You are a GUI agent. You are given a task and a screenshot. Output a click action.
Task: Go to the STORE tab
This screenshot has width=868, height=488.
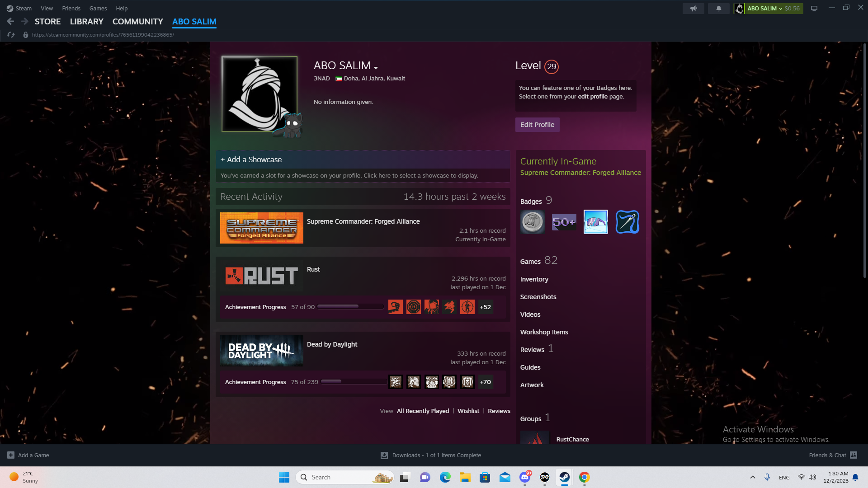tap(48, 21)
